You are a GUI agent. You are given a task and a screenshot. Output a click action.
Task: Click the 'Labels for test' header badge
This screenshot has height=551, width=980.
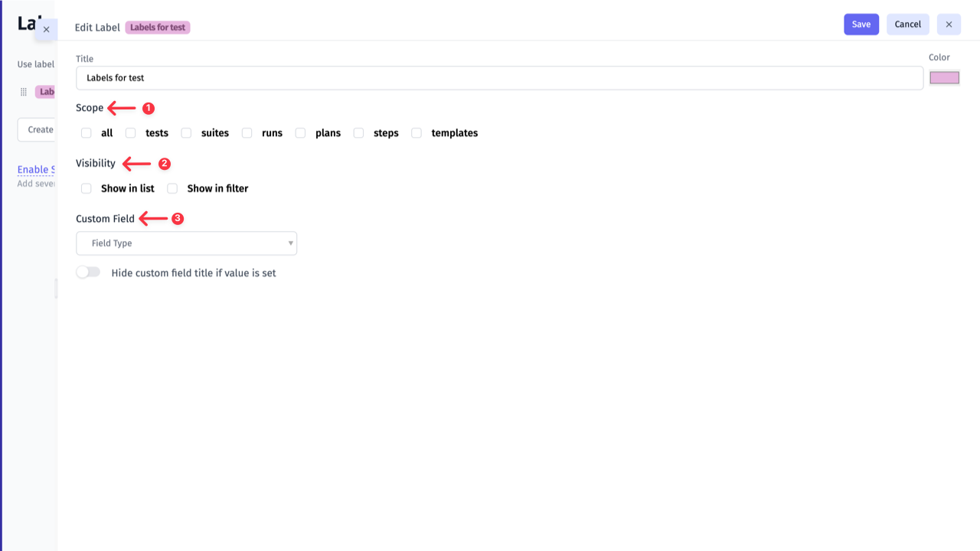(158, 28)
